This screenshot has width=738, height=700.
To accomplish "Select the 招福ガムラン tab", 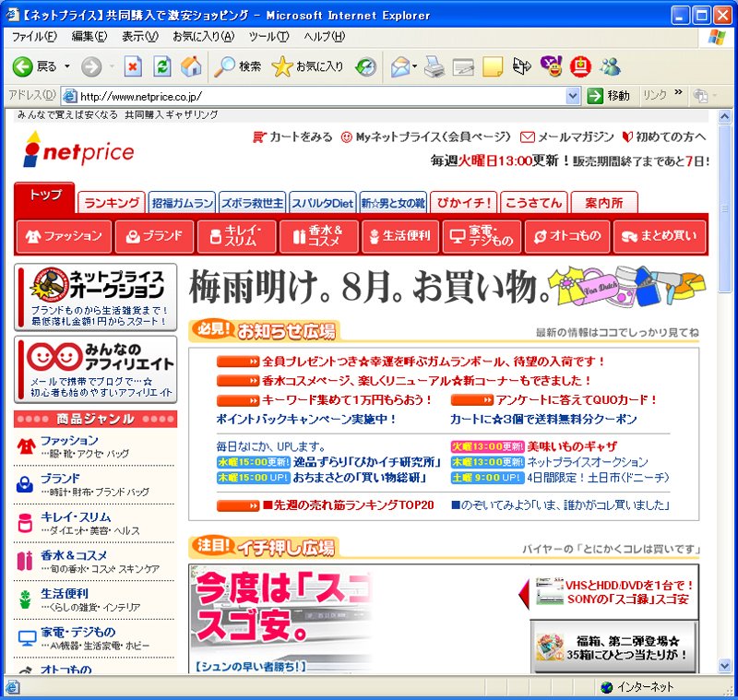I will 182,203.
